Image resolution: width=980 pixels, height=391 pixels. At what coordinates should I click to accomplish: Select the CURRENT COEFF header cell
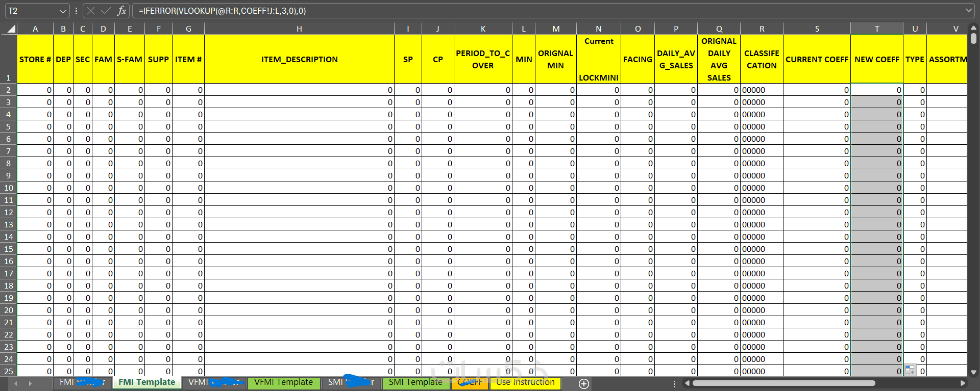(817, 59)
